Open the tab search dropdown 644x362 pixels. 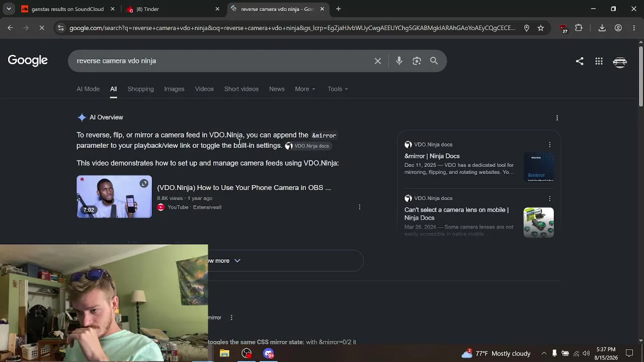pyautogui.click(x=9, y=9)
